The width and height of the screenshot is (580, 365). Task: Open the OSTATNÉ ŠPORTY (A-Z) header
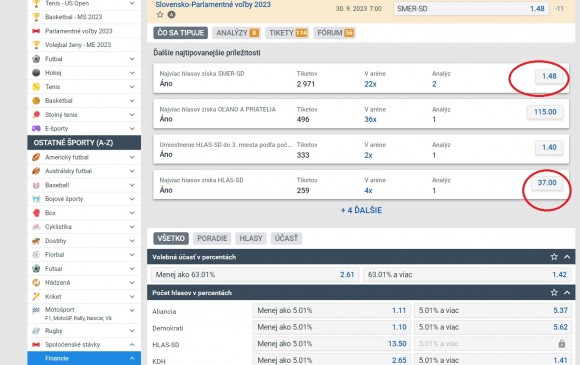[84, 143]
